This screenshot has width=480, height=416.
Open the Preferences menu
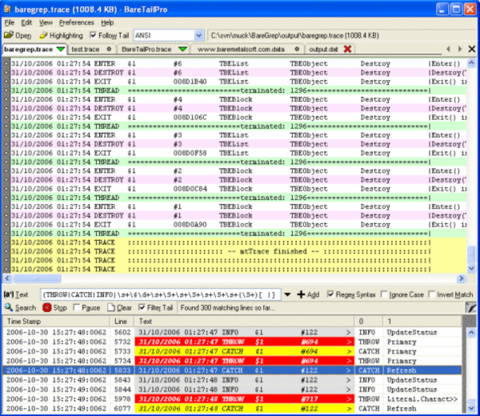click(x=77, y=23)
